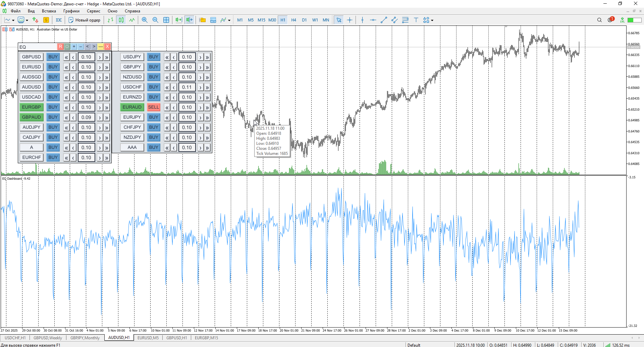Click the USDJPY symbol button
644x347 pixels.
coord(132,57)
